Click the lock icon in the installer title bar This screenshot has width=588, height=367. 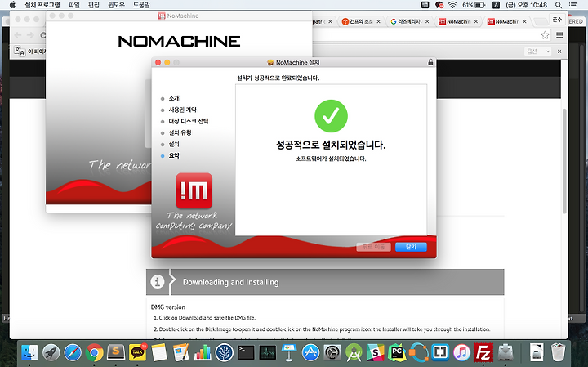point(430,62)
